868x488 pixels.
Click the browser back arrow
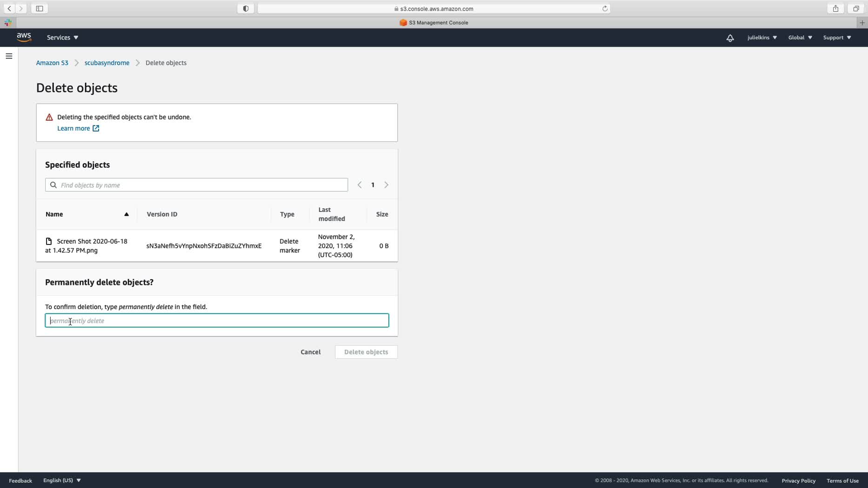pos(9,8)
